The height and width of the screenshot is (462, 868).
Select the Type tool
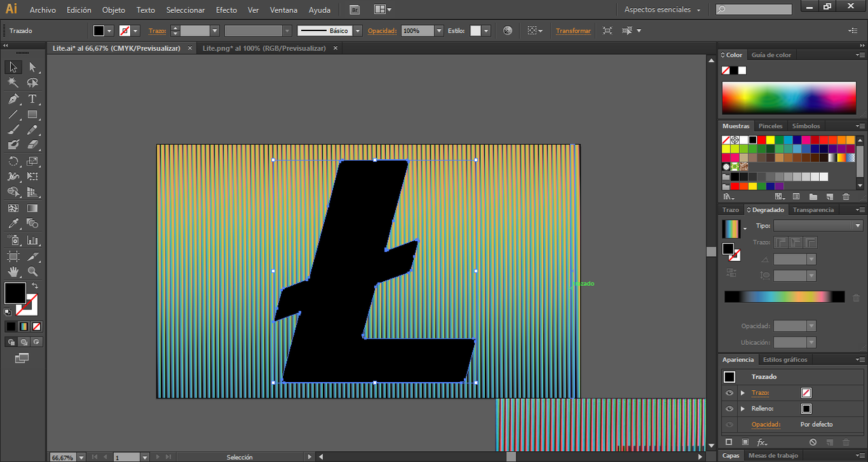pyautogui.click(x=33, y=99)
